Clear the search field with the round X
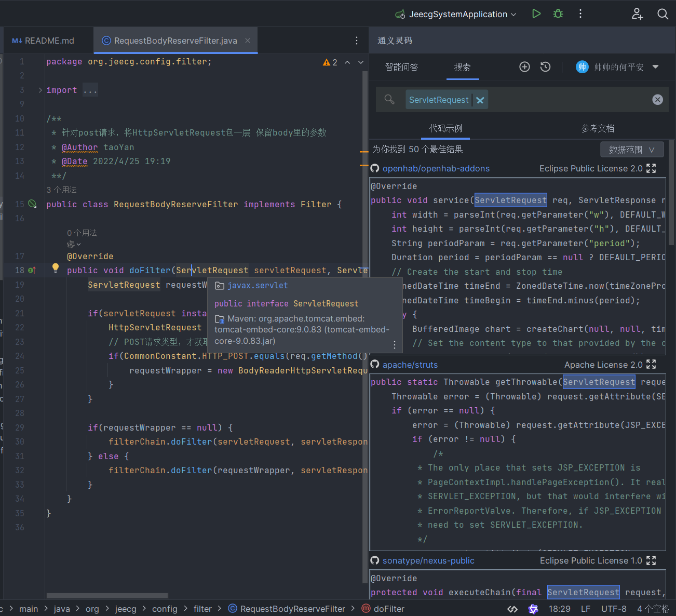Image resolution: width=676 pixels, height=616 pixels. [657, 100]
